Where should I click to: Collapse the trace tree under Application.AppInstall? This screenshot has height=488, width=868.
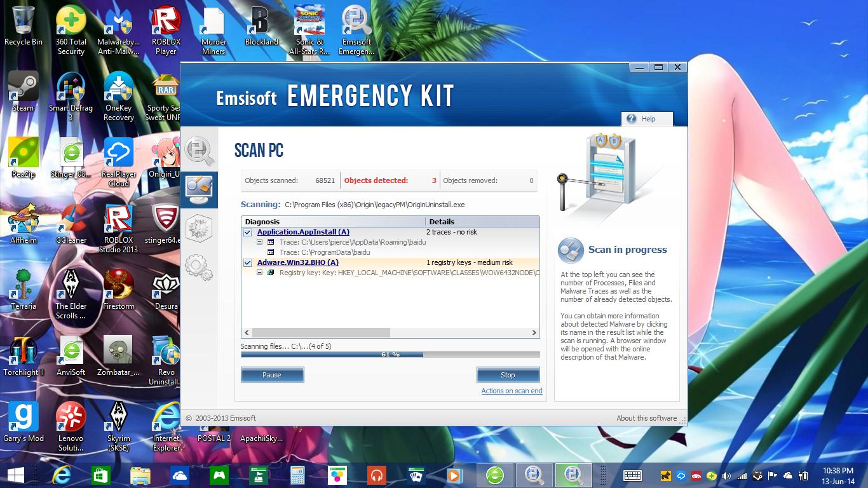point(260,242)
